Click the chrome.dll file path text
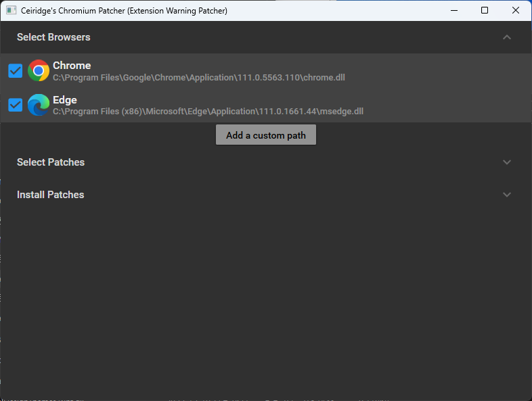 click(x=199, y=78)
